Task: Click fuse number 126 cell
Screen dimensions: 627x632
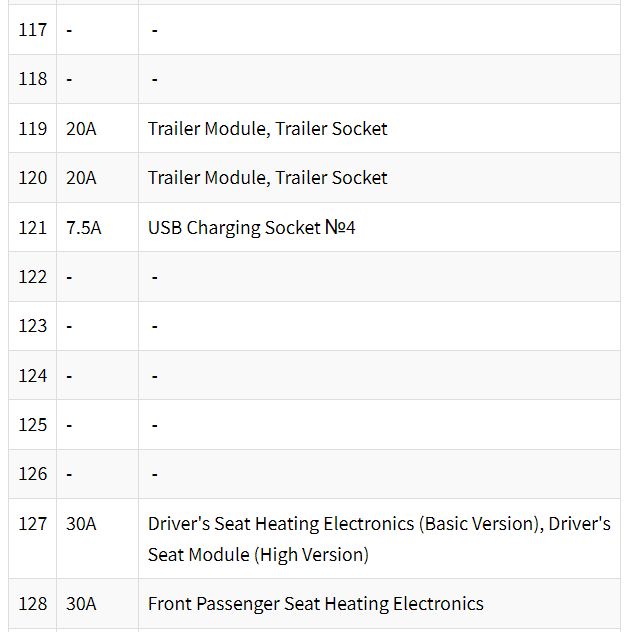Action: tap(33, 474)
